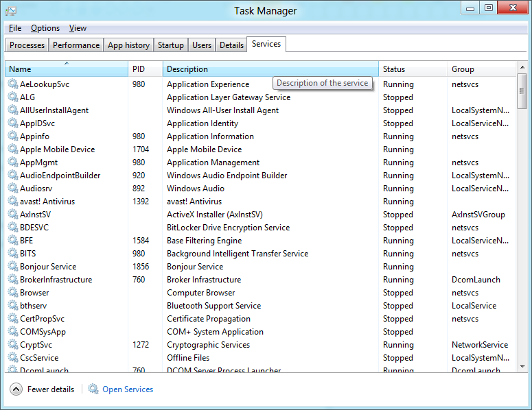Collapse view with Fewer details arrow
532x410 pixels.
16,389
